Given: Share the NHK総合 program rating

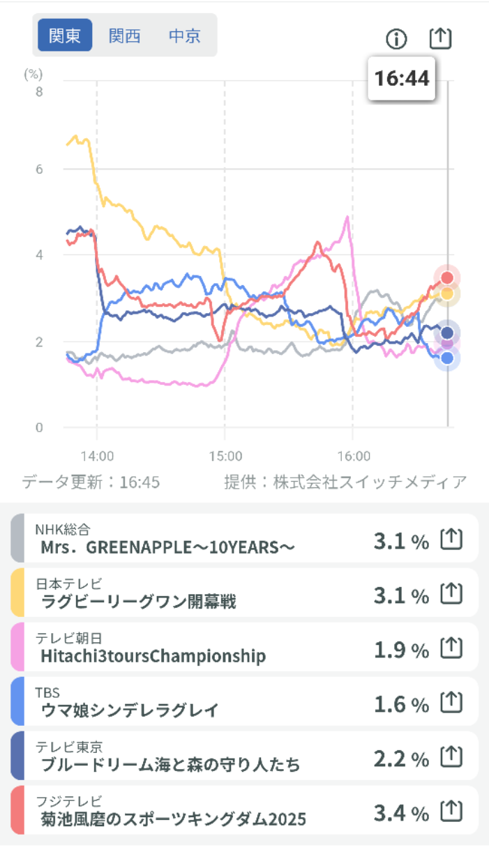Looking at the screenshot, I should tap(452, 539).
